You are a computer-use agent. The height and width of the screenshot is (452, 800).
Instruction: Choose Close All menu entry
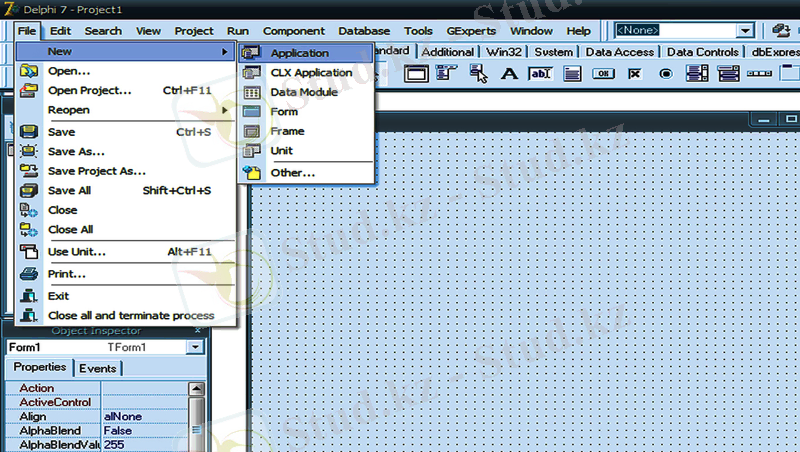click(126, 230)
